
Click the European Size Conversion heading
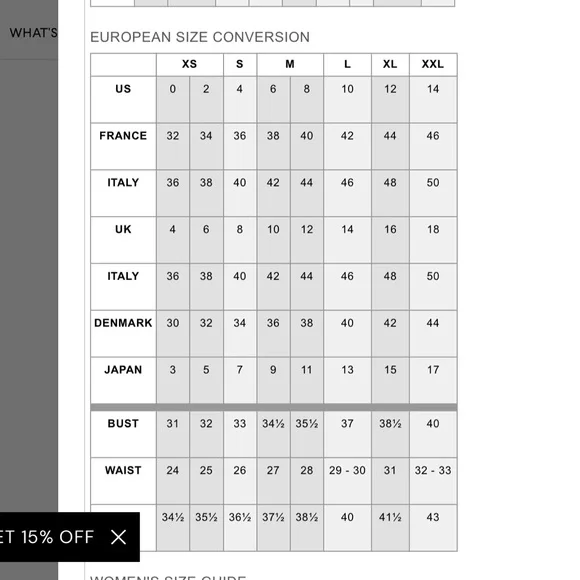(x=200, y=37)
